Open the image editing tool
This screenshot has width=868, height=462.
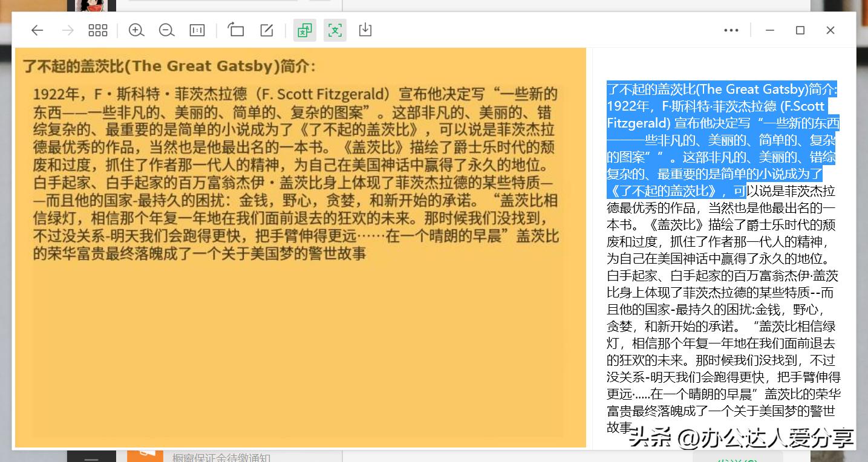tap(266, 30)
